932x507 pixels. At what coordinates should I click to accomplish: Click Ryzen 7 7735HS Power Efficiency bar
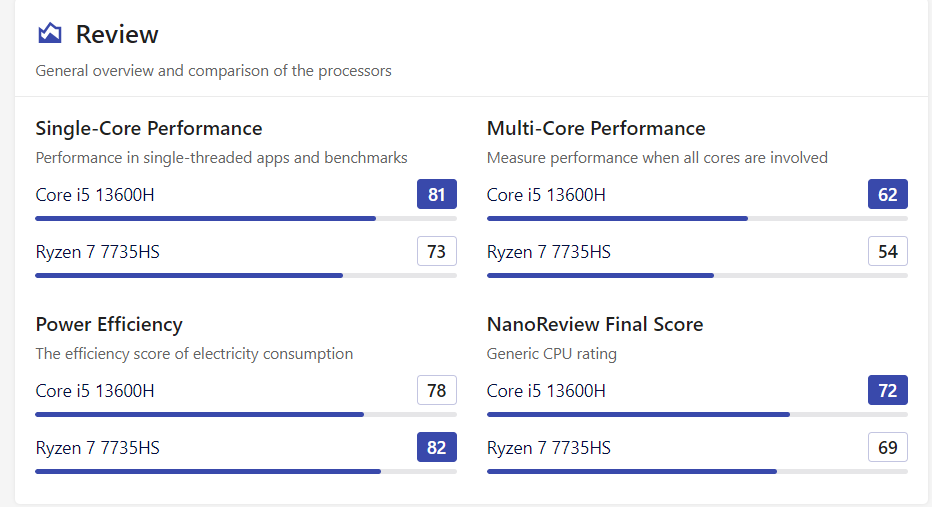pos(208,471)
